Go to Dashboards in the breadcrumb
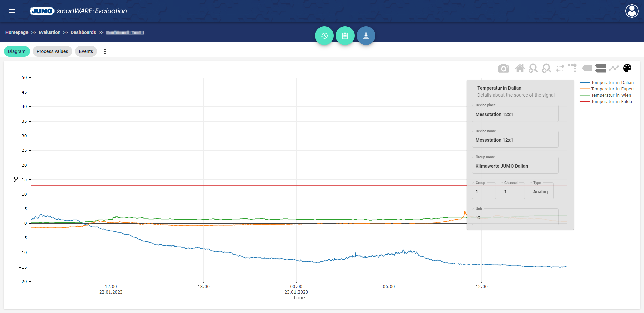Screen dimensions: 644x313 (x=83, y=32)
